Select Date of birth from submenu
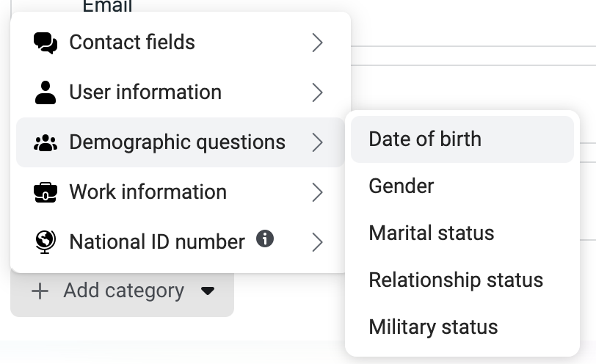The width and height of the screenshot is (596, 364). pos(462,139)
